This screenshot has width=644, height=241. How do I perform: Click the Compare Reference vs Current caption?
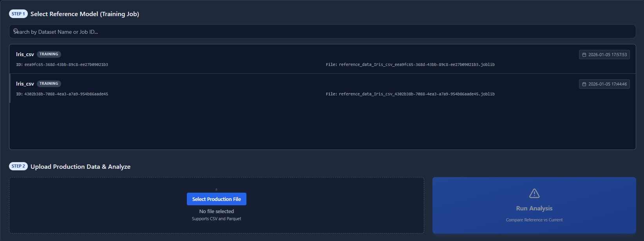534,220
